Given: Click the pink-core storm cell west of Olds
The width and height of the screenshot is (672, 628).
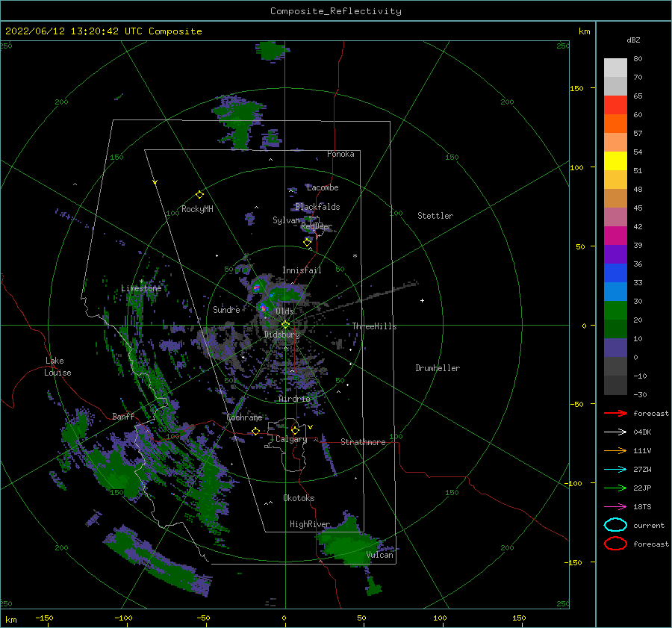Looking at the screenshot, I should (264, 308).
